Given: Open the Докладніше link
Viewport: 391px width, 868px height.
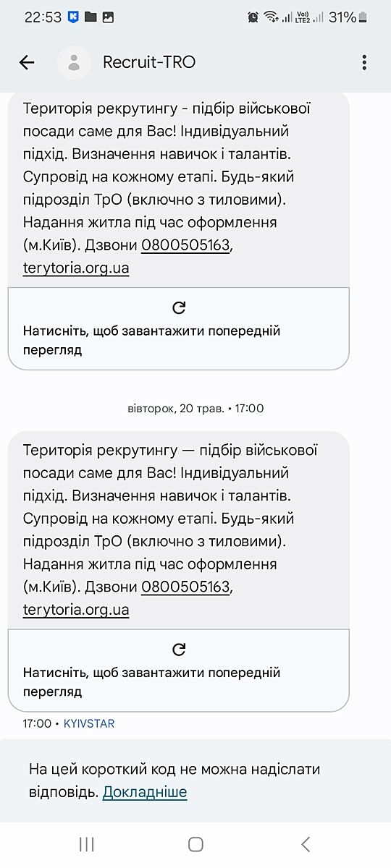Looking at the screenshot, I should (145, 792).
